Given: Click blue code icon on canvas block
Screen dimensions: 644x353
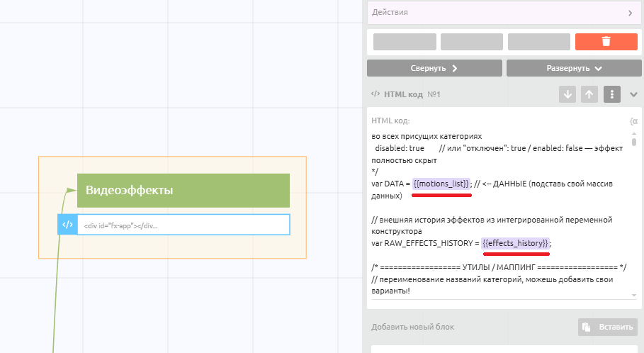Looking at the screenshot, I should [x=67, y=225].
